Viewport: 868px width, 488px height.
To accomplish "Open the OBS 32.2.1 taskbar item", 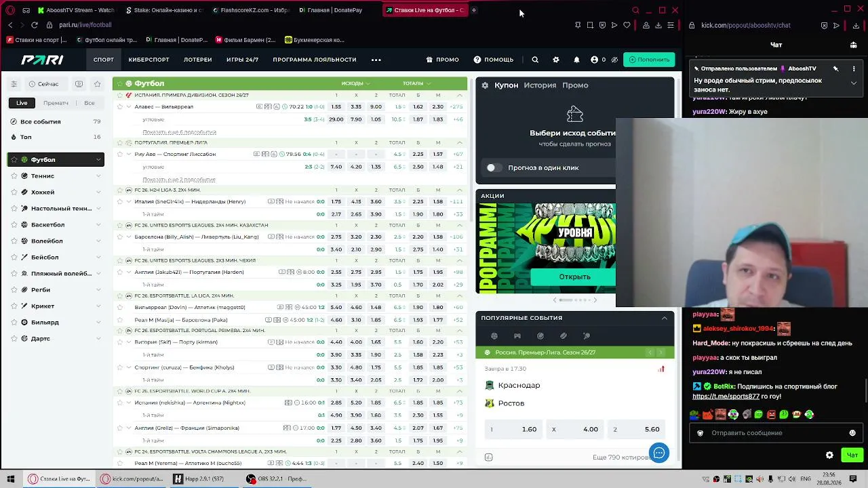I will tap(278, 479).
